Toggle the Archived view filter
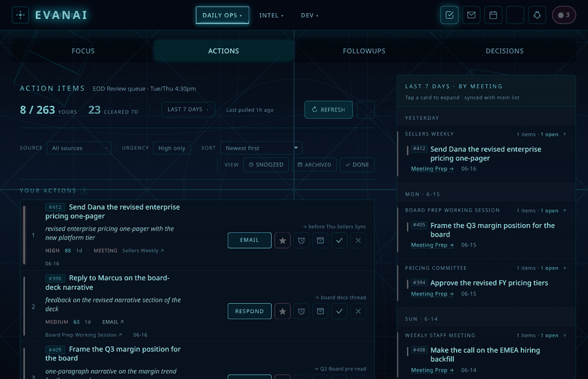The width and height of the screenshot is (588, 379). (314, 165)
